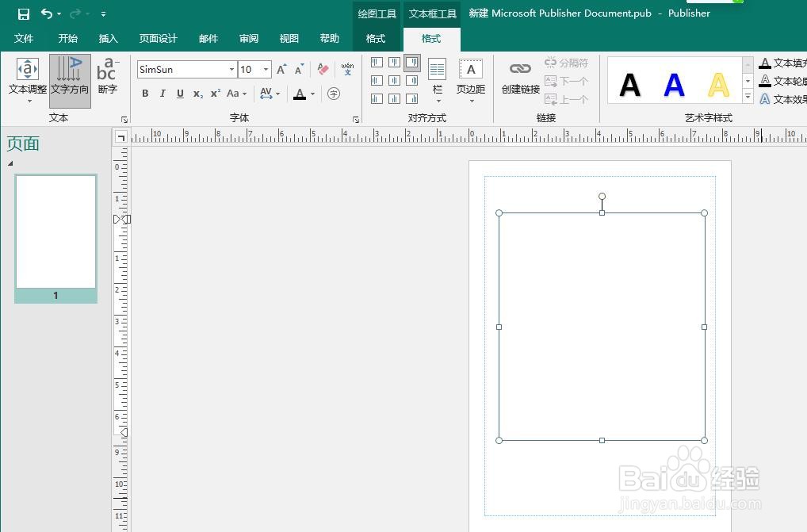Switch to the 视图 tab
Image resolution: width=807 pixels, height=532 pixels.
[x=289, y=39]
